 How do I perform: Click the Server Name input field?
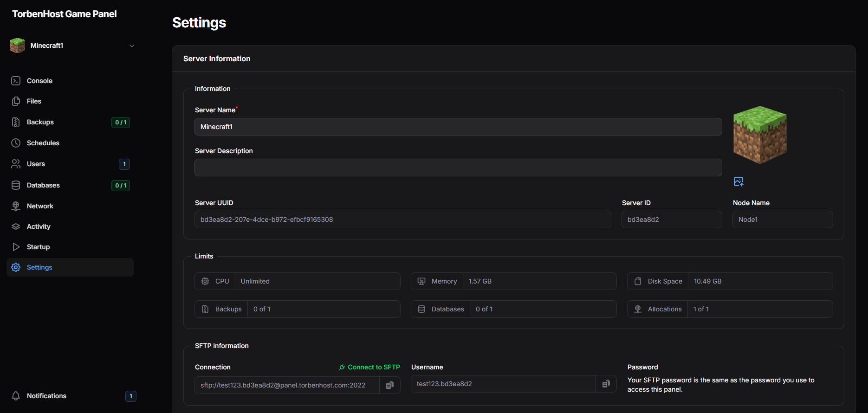pos(458,127)
